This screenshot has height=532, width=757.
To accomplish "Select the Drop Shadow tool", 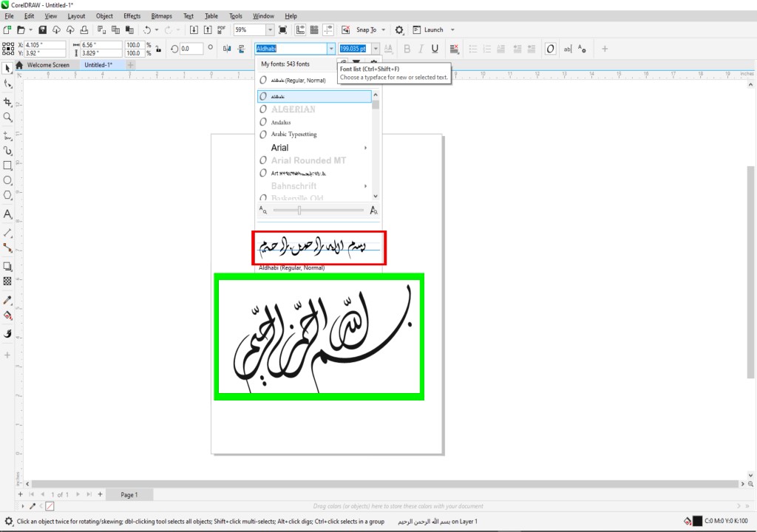I will [x=7, y=267].
